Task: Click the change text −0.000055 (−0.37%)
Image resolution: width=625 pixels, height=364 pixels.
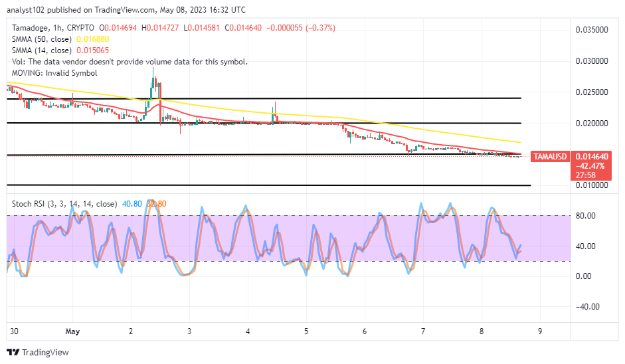Action: point(301,28)
